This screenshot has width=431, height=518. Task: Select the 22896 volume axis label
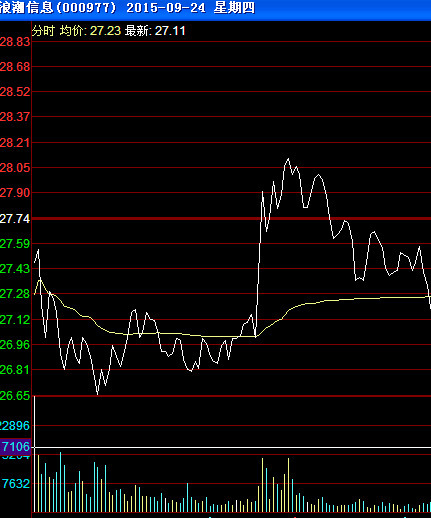(x=15, y=426)
